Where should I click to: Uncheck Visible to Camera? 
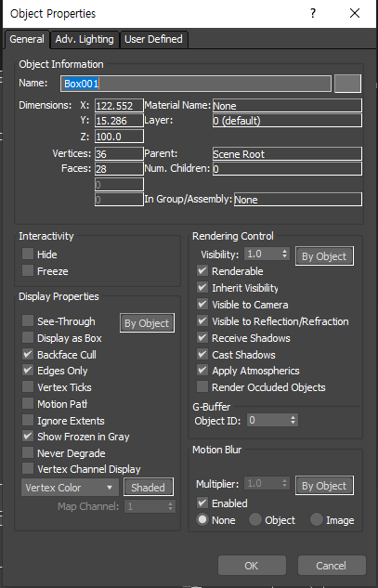pos(202,304)
